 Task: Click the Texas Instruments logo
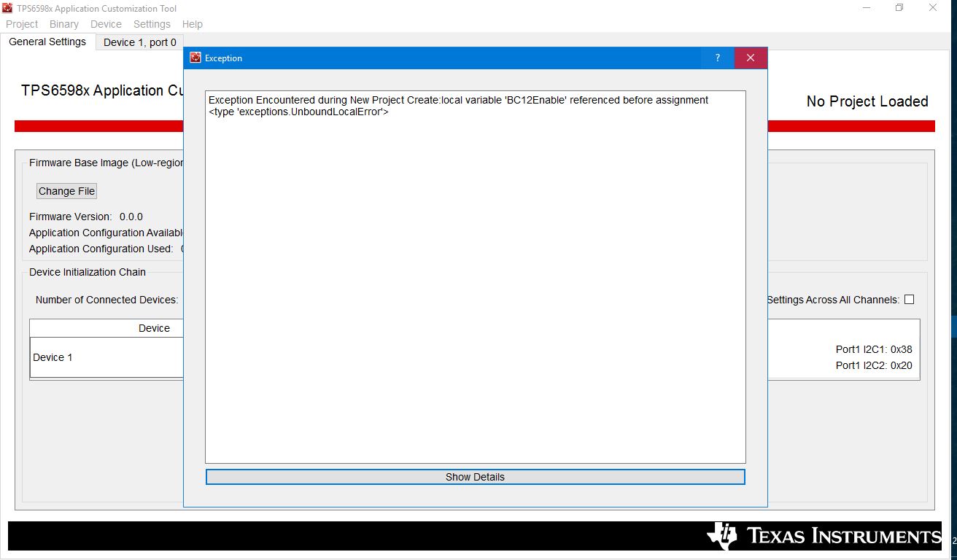click(x=824, y=536)
